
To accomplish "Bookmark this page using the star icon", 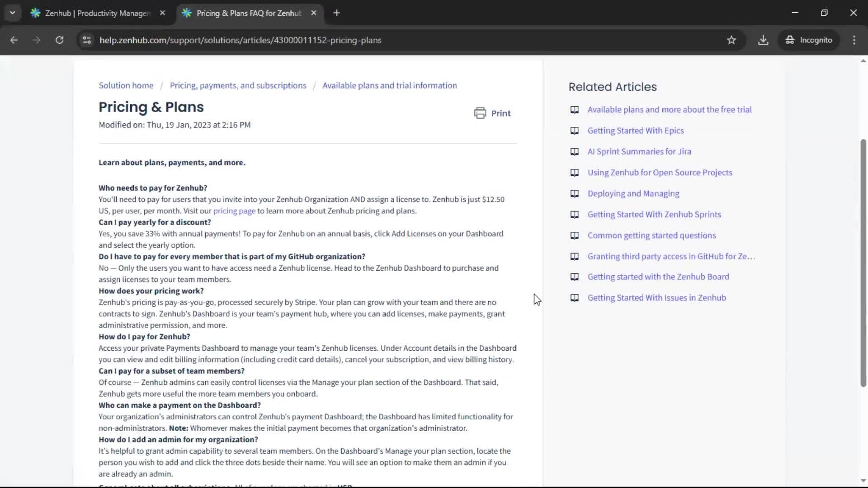I will [731, 40].
